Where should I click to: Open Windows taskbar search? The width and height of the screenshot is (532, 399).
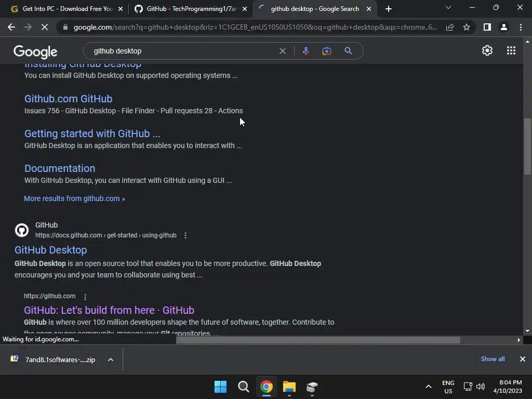click(x=243, y=387)
